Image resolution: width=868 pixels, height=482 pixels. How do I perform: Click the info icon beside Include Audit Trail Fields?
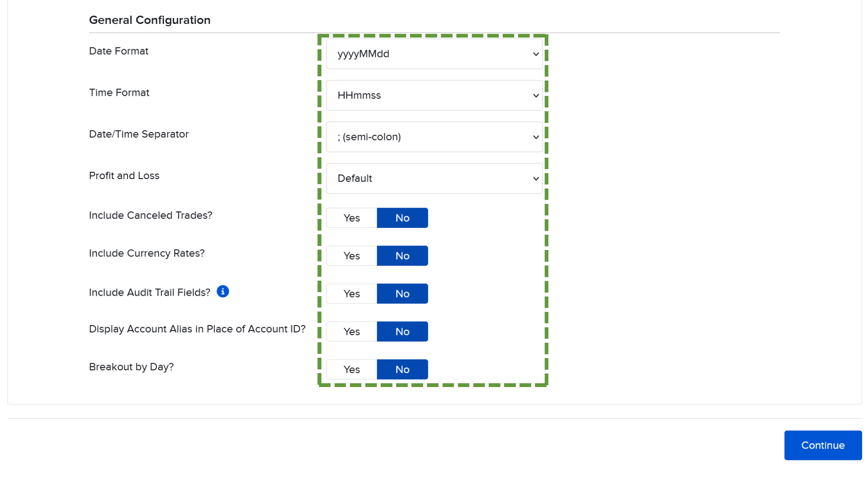[222, 292]
